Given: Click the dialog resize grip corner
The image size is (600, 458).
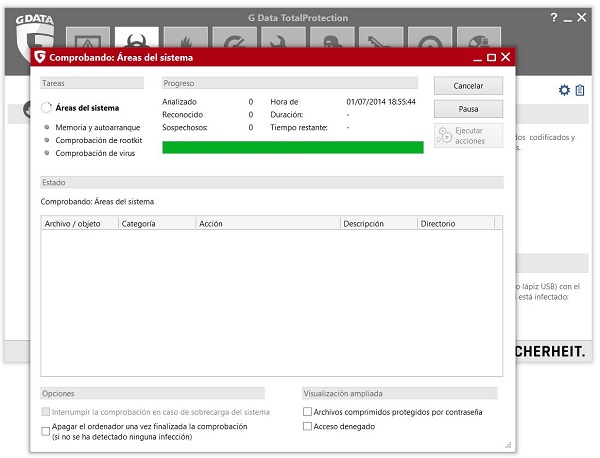Looking at the screenshot, I should [508, 445].
